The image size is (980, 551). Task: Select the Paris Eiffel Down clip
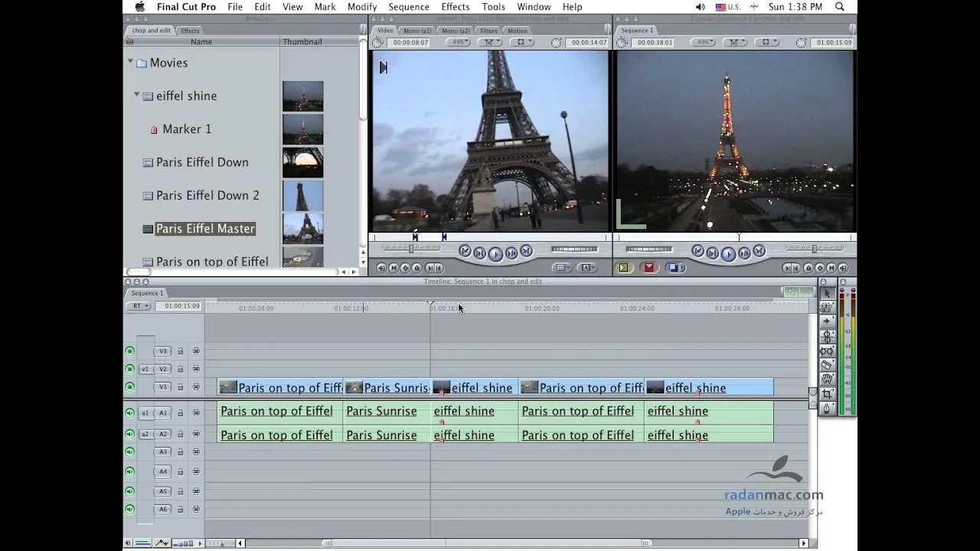click(x=202, y=162)
